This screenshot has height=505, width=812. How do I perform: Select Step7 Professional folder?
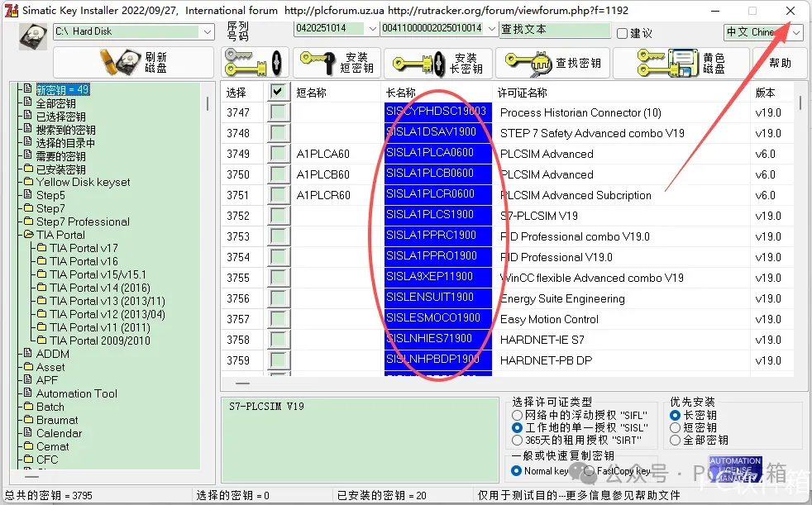point(83,222)
